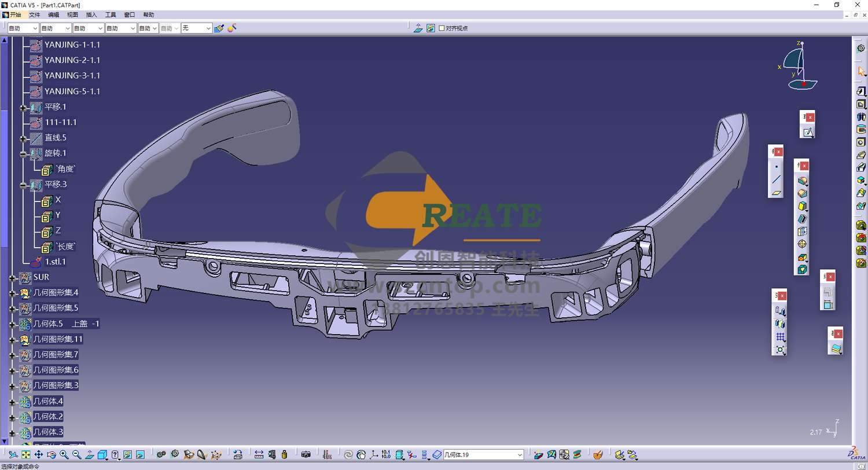Click the Shaft tool in right toolbar

[860, 116]
